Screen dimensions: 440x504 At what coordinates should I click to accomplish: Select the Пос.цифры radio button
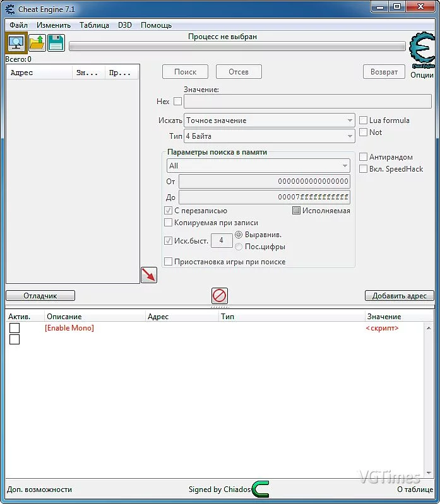[x=239, y=247]
